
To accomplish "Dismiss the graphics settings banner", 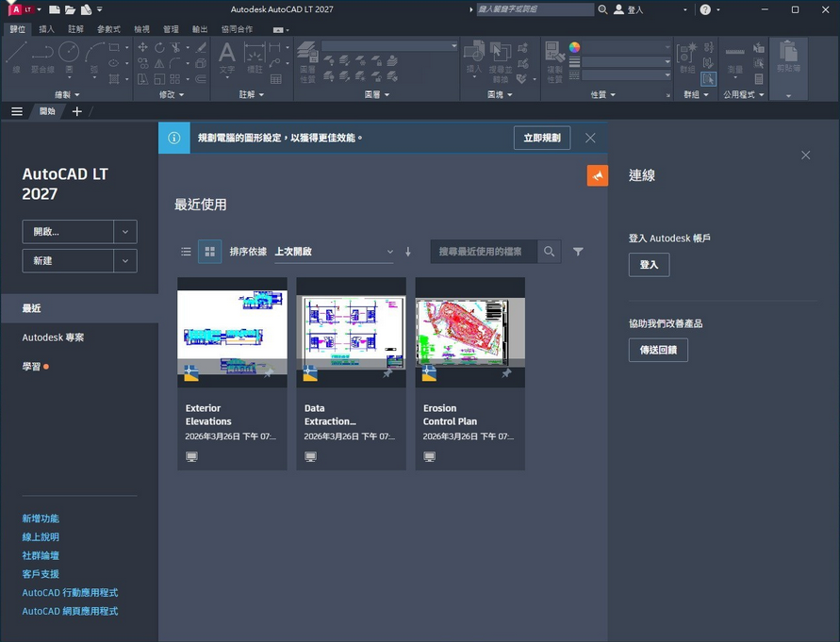I will pyautogui.click(x=590, y=138).
